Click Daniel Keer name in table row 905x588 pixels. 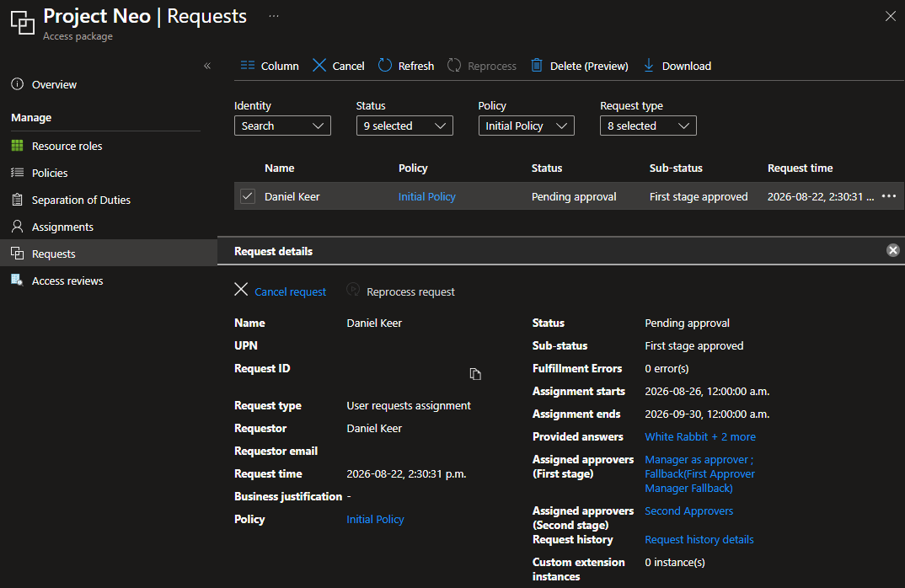pyautogui.click(x=292, y=197)
